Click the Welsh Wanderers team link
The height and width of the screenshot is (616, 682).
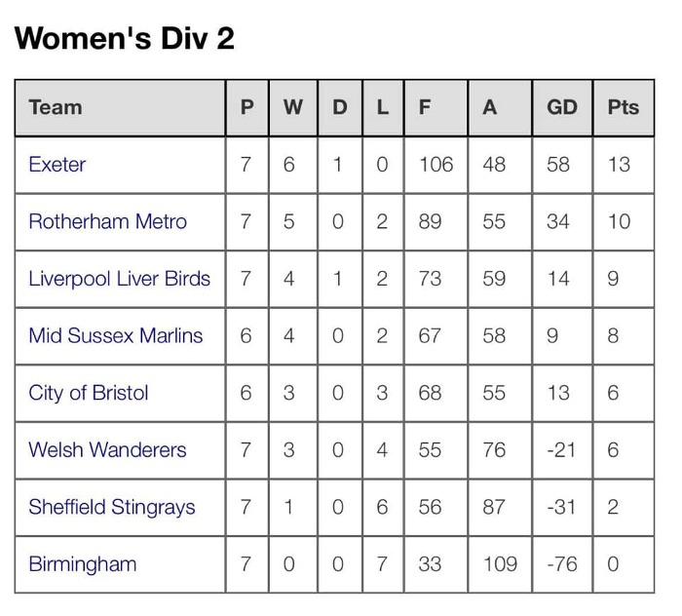(107, 449)
